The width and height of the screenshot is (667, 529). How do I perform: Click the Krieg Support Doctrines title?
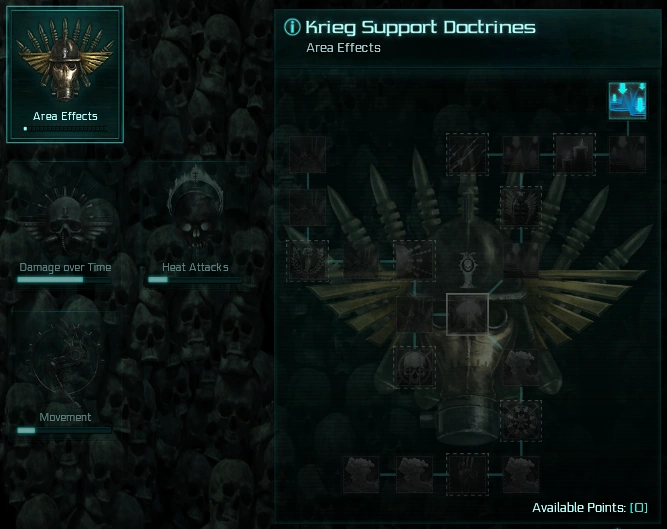pyautogui.click(x=420, y=27)
